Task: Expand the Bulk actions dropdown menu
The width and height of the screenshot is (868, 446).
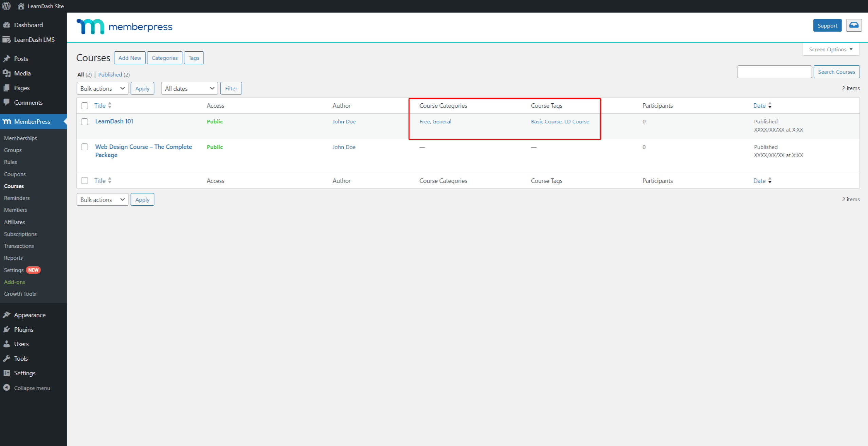Action: pos(102,88)
